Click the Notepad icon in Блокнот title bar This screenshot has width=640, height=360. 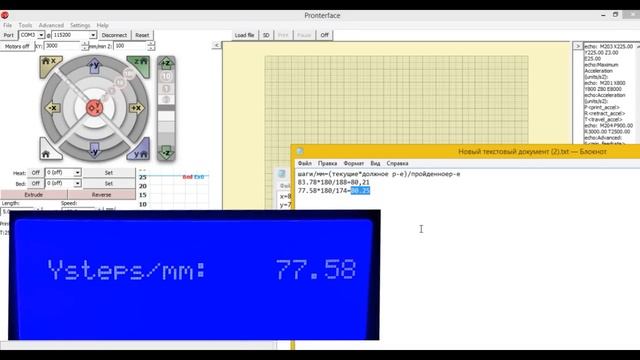(300, 151)
